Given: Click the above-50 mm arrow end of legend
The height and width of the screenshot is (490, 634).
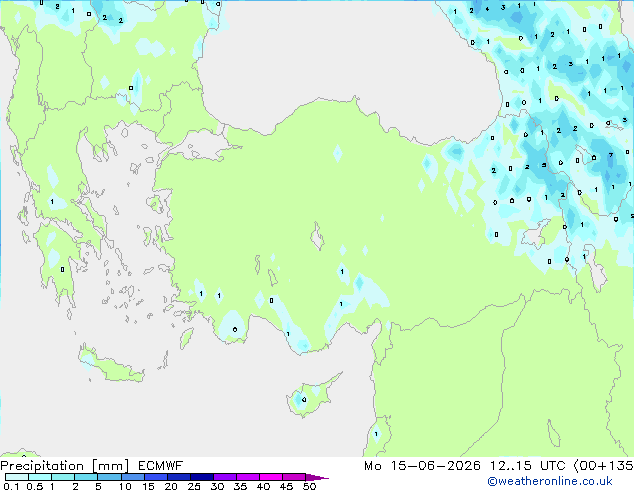Looking at the screenshot, I should point(317,477).
